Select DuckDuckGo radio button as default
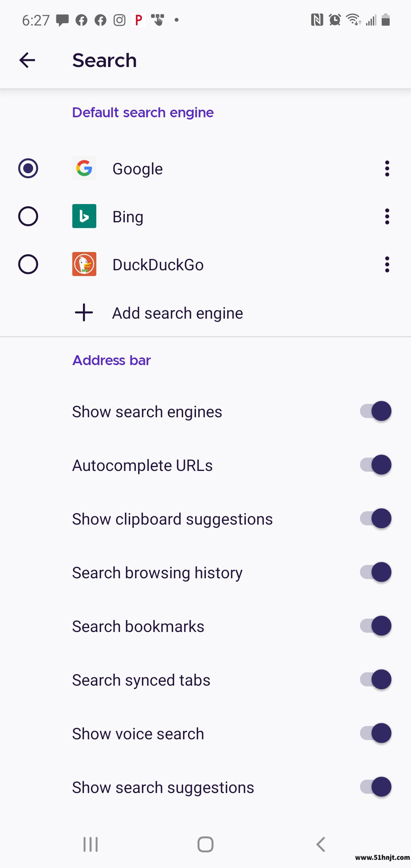Image resolution: width=411 pixels, height=868 pixels. click(x=28, y=264)
